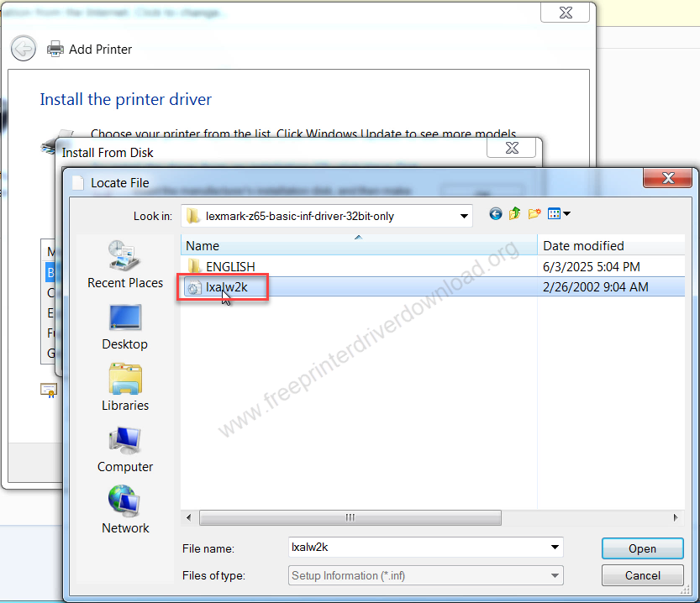Click the scroll right arrow
This screenshot has height=603, width=700.
pyautogui.click(x=676, y=518)
